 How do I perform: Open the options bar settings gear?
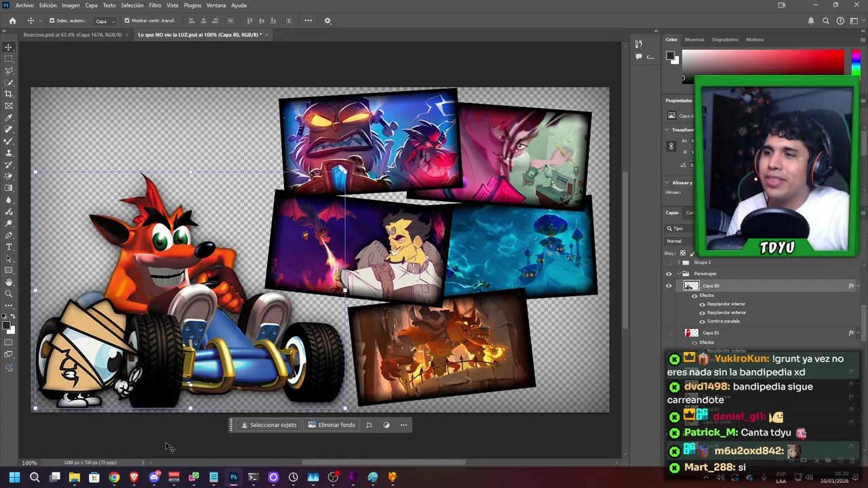(x=328, y=20)
